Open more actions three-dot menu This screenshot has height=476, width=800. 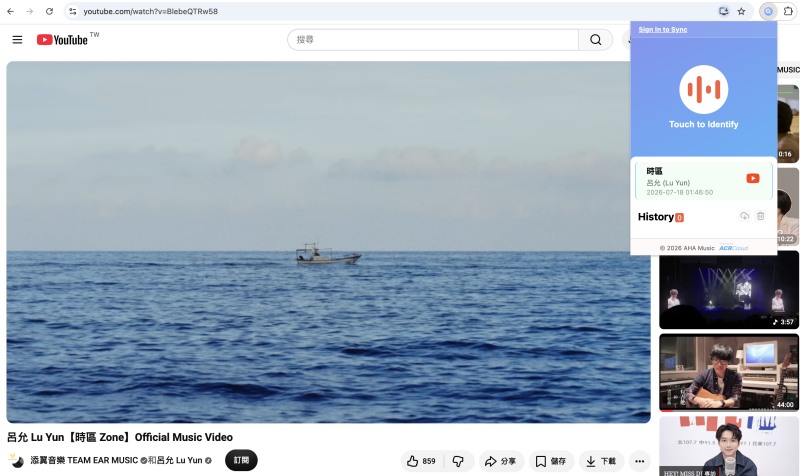[639, 461]
